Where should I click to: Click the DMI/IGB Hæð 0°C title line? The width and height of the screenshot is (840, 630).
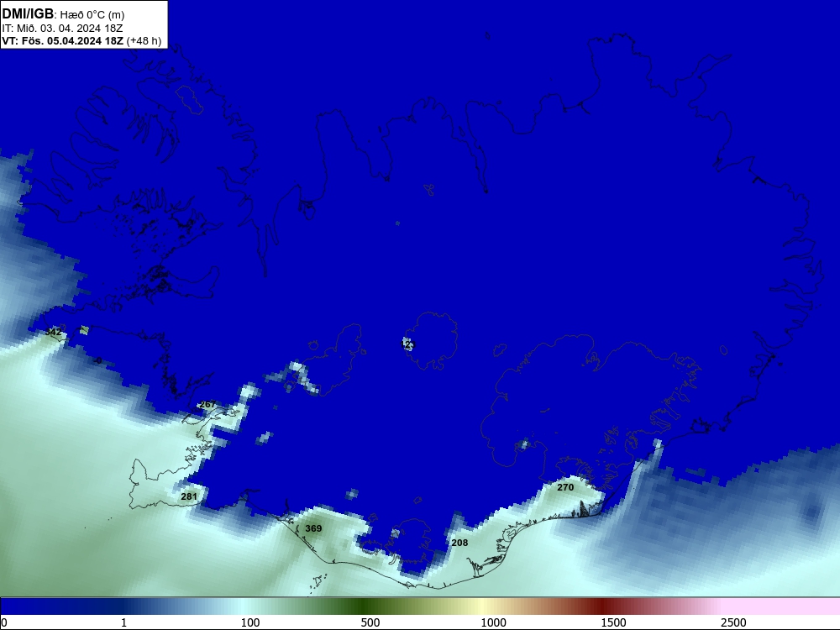[63, 14]
